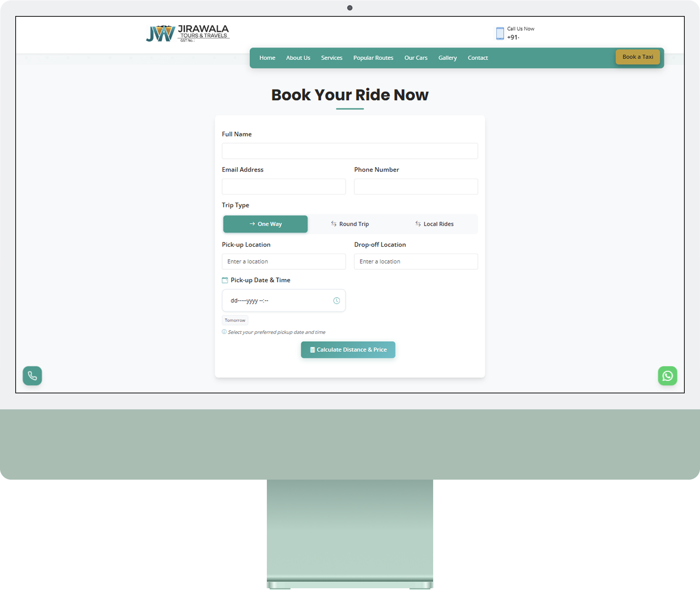Image resolution: width=700 pixels, height=590 pixels.
Task: Click the clock icon in the date-time field
Action: coord(336,300)
